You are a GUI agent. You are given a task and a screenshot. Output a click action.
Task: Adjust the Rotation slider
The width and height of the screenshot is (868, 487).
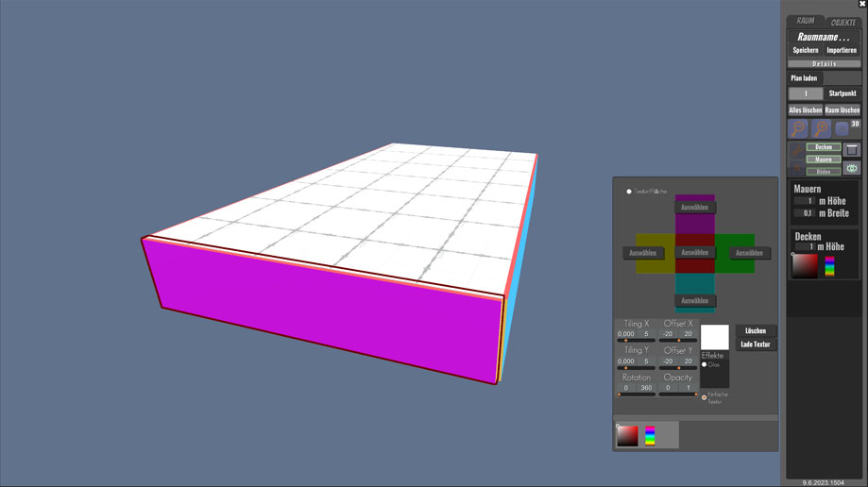pyautogui.click(x=636, y=395)
